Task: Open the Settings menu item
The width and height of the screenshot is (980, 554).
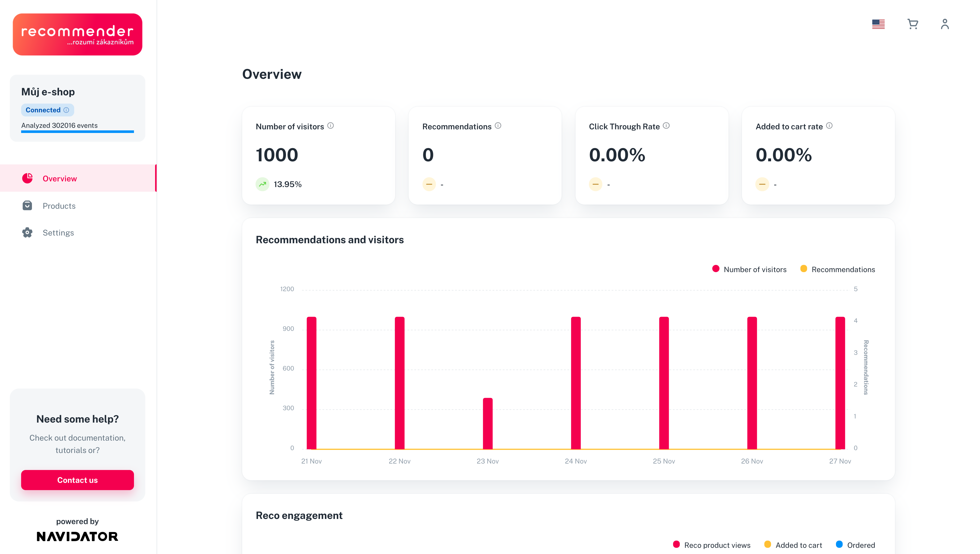Action: point(58,233)
